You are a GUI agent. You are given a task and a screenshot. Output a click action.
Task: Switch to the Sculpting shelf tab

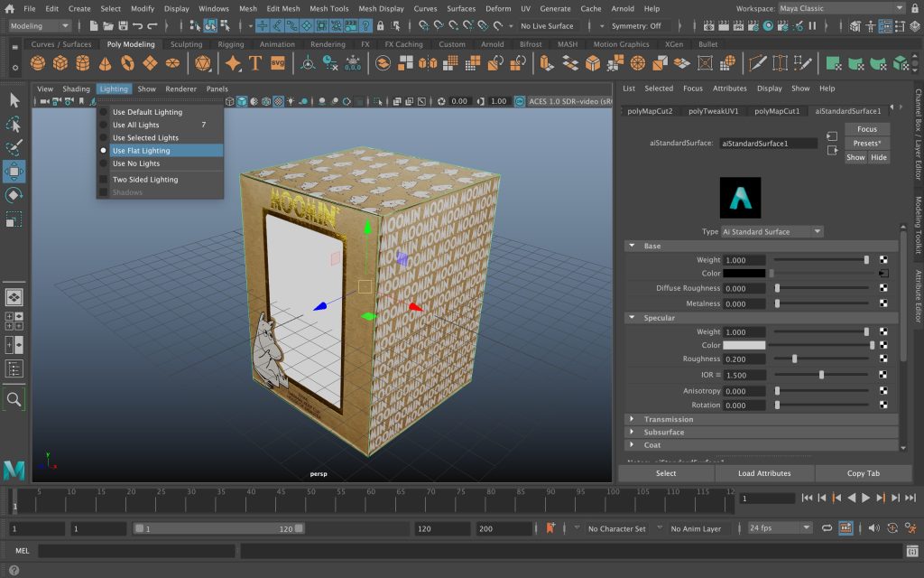[x=186, y=44]
